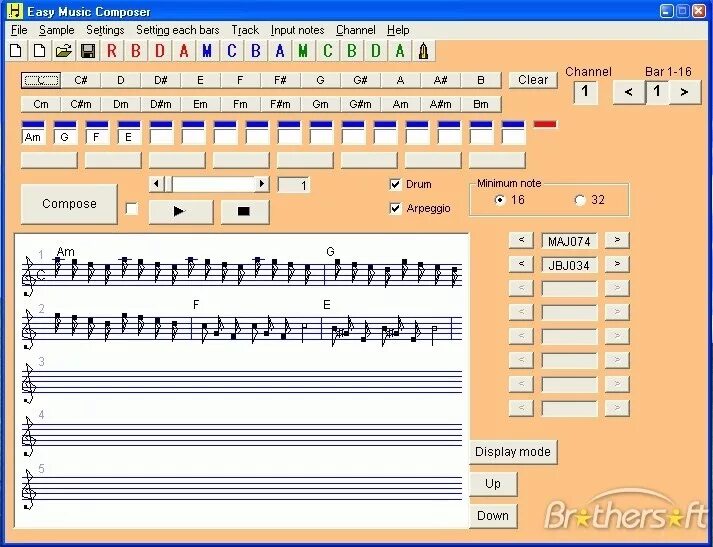Viewport: 713px width, 547px height.
Task: Save using the floppy disk icon
Action: click(88, 50)
